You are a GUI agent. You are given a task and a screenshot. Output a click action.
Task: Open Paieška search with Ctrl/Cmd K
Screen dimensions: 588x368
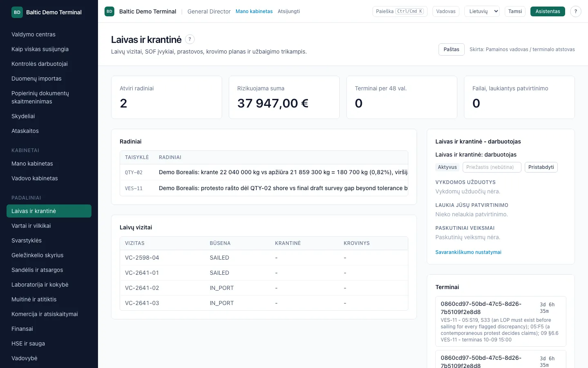tap(400, 11)
